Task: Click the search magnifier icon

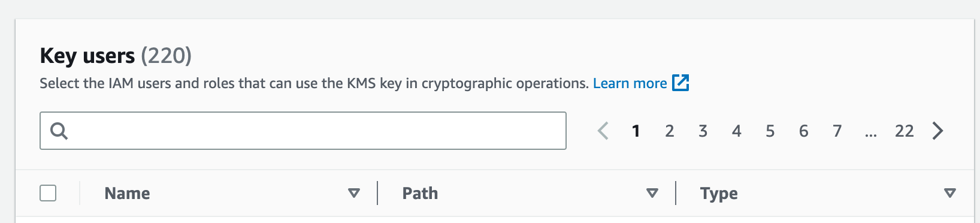Action: (59, 131)
